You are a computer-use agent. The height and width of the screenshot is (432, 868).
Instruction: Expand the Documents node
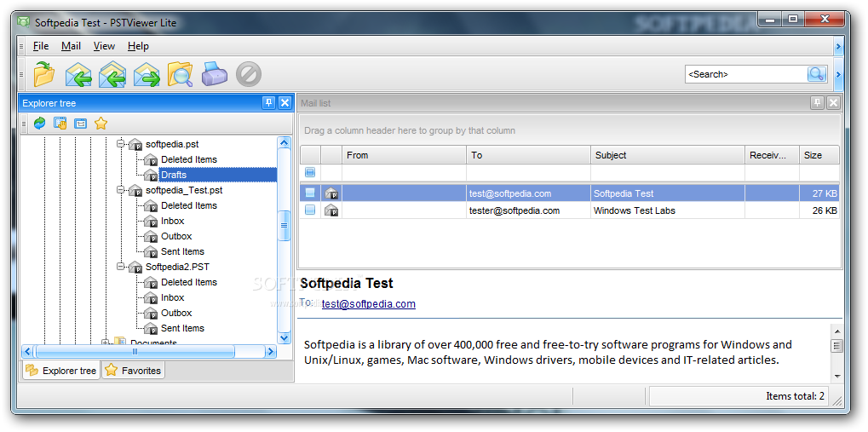(x=106, y=343)
